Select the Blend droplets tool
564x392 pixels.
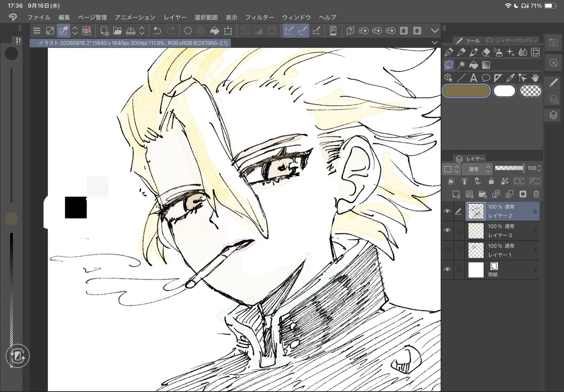[x=523, y=52]
